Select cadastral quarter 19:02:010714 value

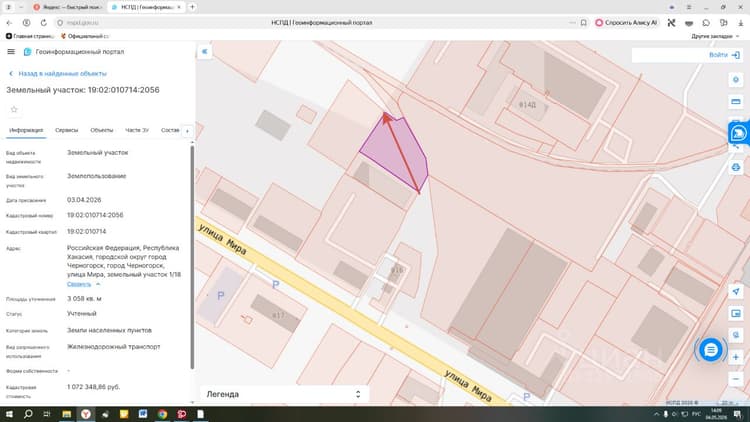tap(87, 232)
